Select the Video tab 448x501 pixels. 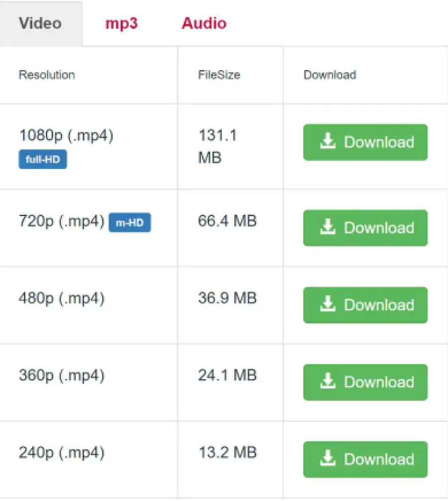[40, 23]
